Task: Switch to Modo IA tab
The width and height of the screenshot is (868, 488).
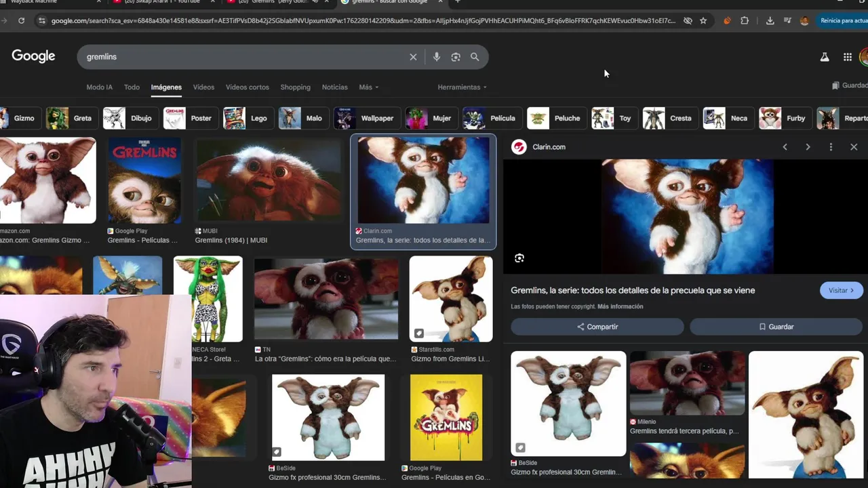Action: pos(99,87)
